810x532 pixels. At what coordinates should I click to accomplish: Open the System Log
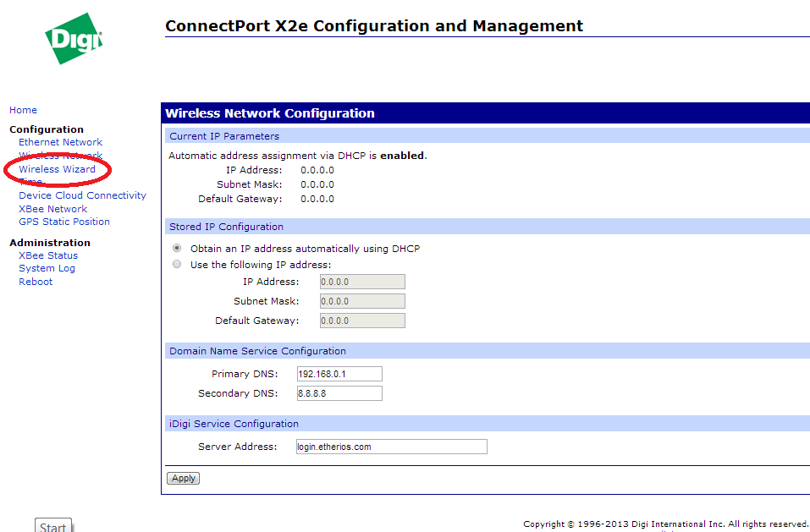[47, 268]
